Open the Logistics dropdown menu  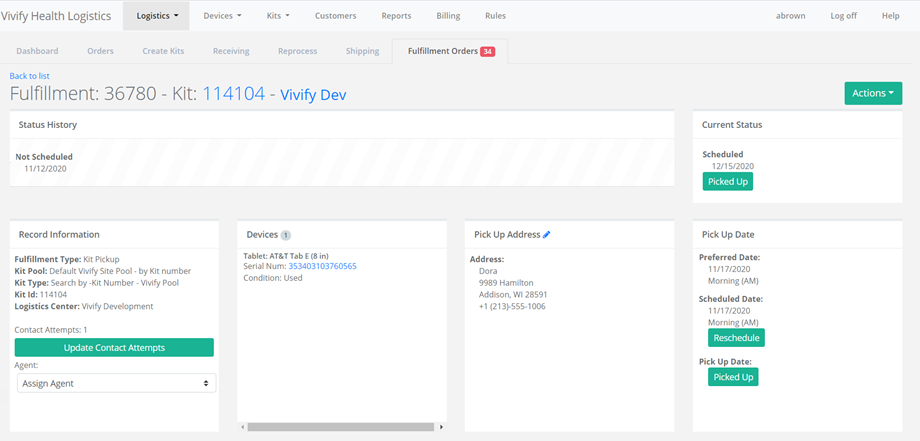pos(158,16)
